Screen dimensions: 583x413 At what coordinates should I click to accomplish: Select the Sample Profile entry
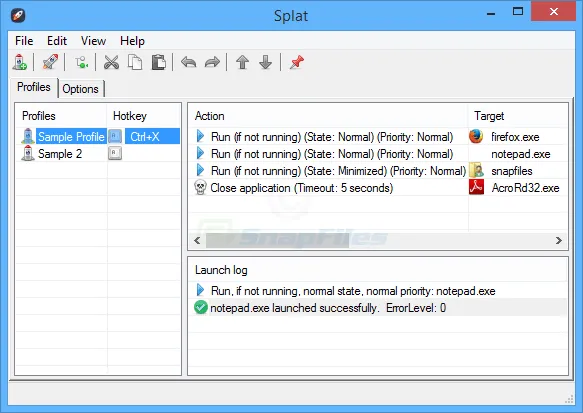coord(71,136)
